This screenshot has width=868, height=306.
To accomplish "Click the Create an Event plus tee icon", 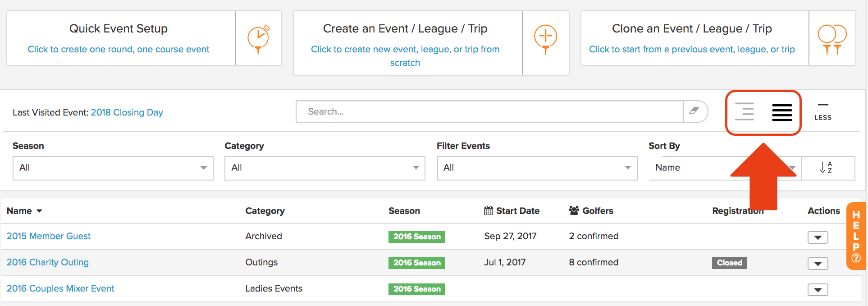I will click(545, 40).
